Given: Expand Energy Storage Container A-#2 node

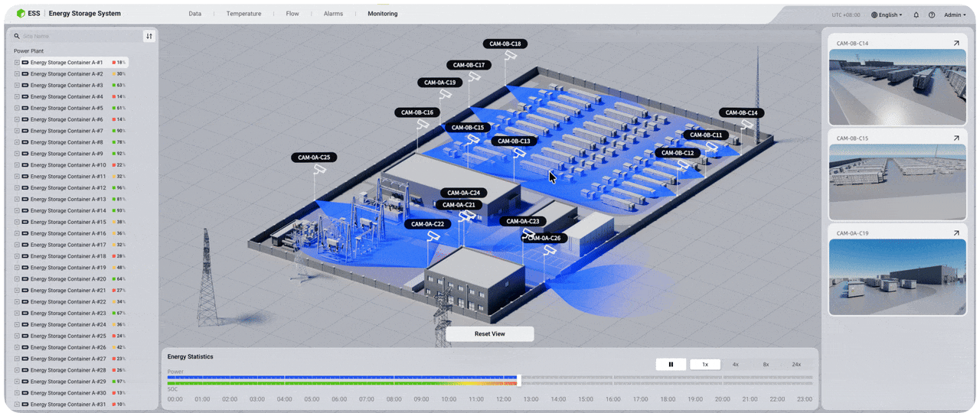Looking at the screenshot, I should coord(17,74).
